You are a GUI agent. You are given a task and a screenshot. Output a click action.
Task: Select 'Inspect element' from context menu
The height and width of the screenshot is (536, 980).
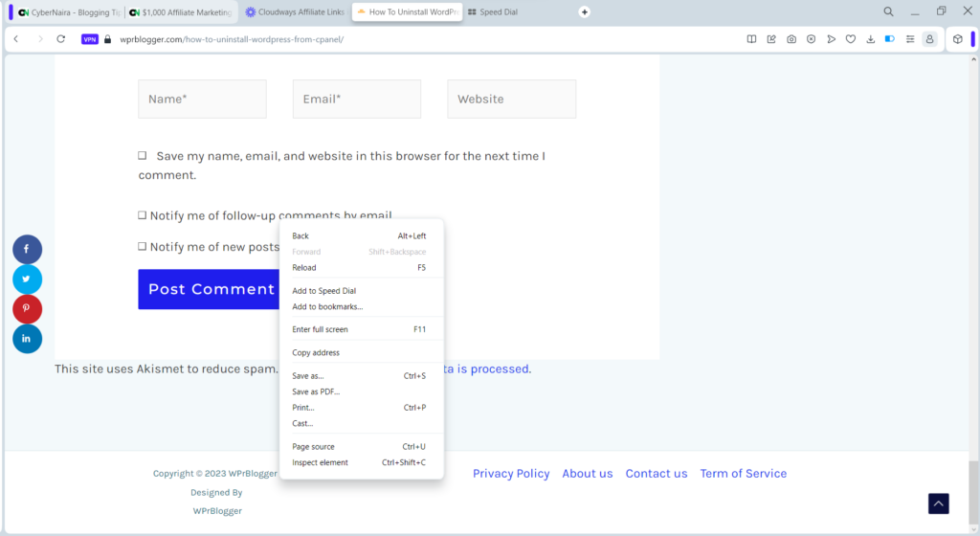click(320, 462)
